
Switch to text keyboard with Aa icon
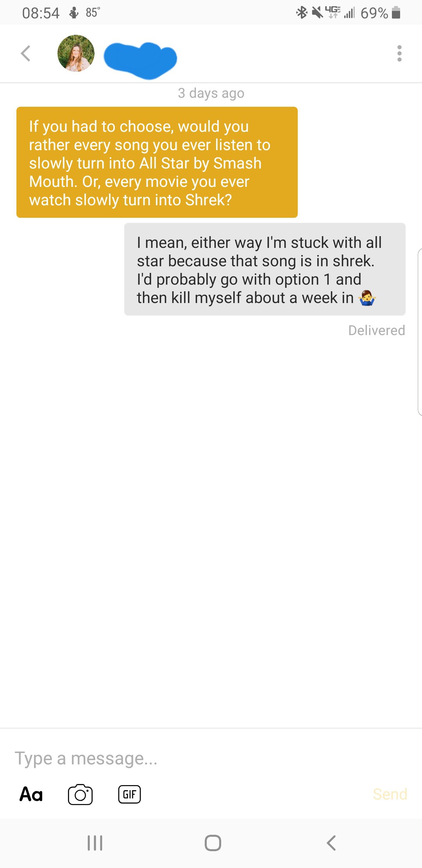[x=31, y=794]
